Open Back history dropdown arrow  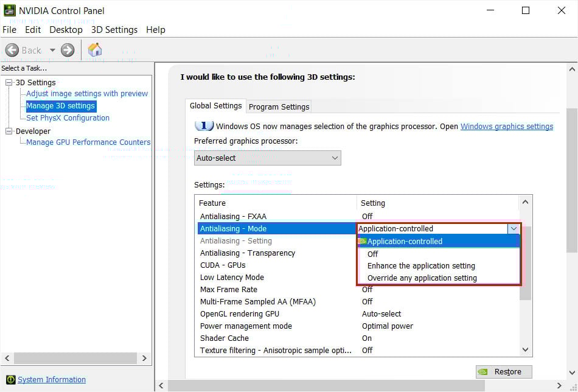52,50
